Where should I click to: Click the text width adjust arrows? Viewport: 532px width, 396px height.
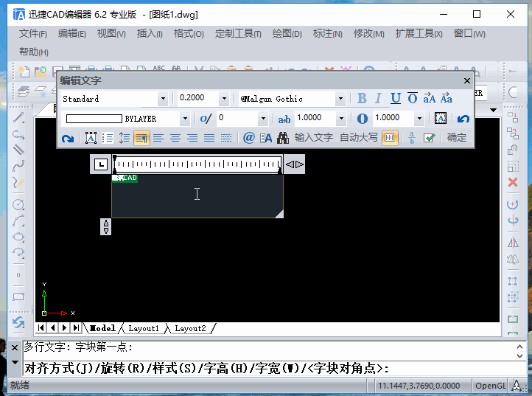tap(294, 164)
